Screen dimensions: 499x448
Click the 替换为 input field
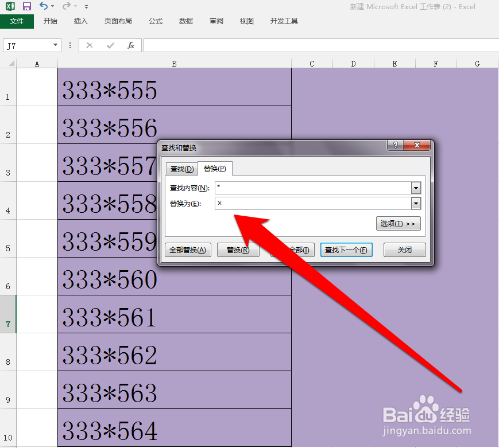tap(313, 204)
